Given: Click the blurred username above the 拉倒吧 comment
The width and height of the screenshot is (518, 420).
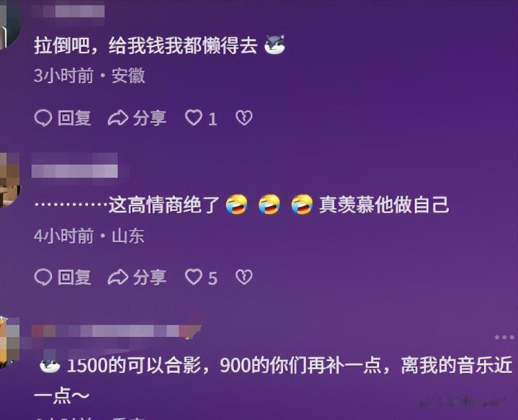Looking at the screenshot, I should tap(68, 11).
